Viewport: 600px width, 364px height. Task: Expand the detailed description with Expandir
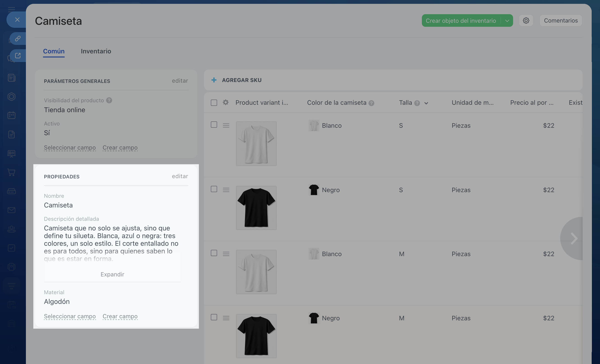(x=112, y=274)
